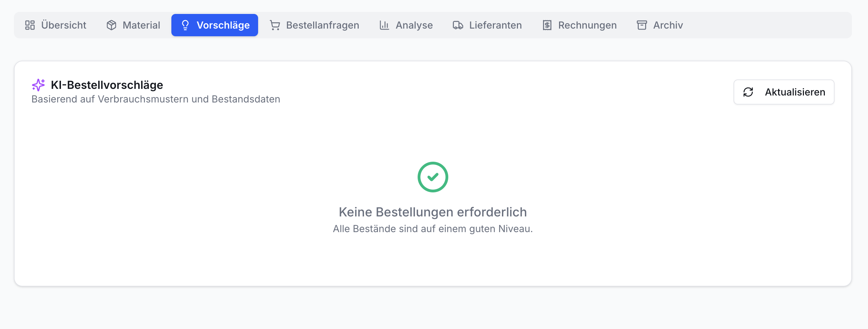Click the subtitle Basierend auf Verbrauchsmustern und Bestandsdaten
Screen dimensions: 868x329
coord(156,99)
